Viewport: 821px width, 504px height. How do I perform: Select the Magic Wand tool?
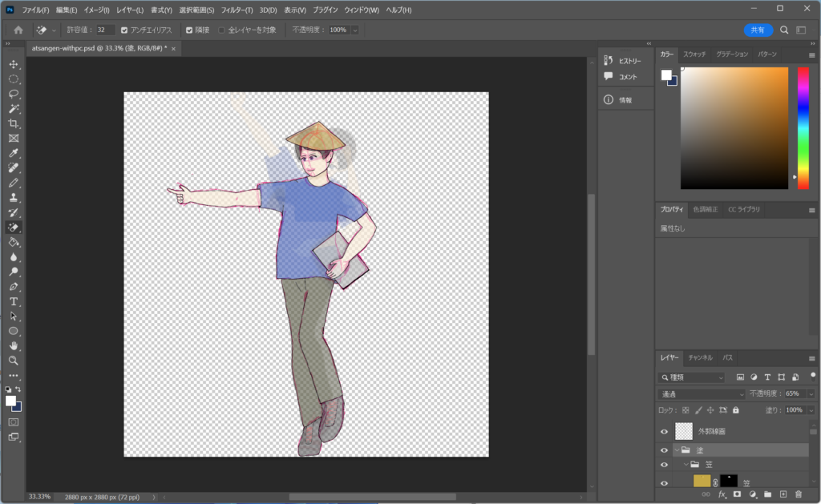click(x=14, y=109)
